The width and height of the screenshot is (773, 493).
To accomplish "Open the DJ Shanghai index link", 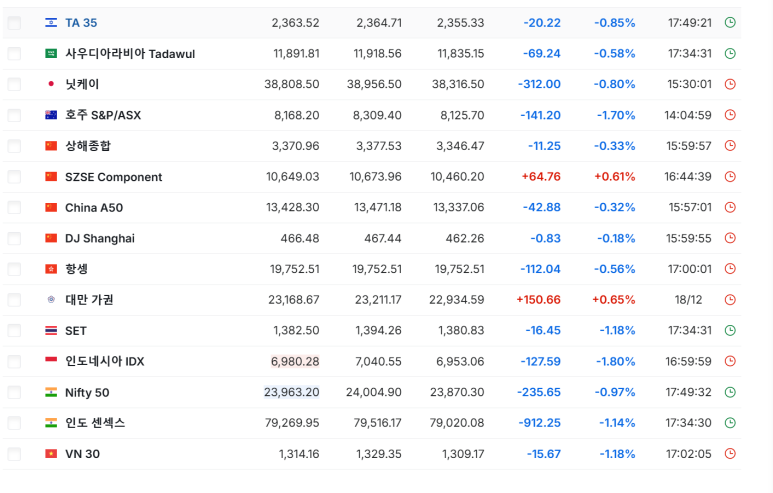I will (100, 238).
